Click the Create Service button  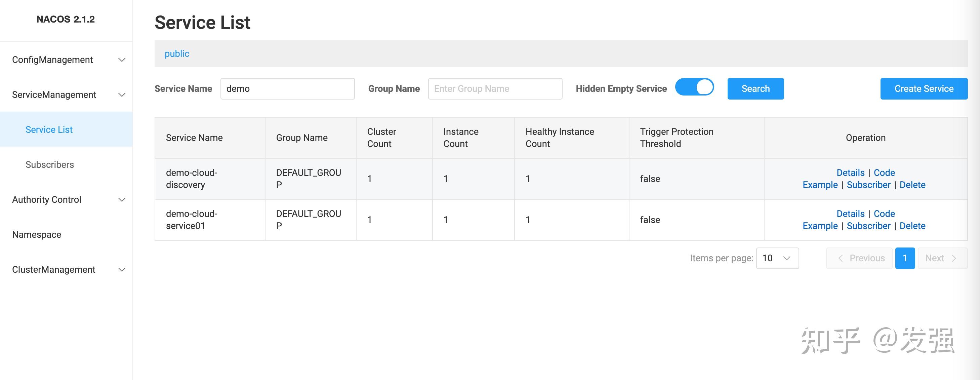pyautogui.click(x=924, y=89)
